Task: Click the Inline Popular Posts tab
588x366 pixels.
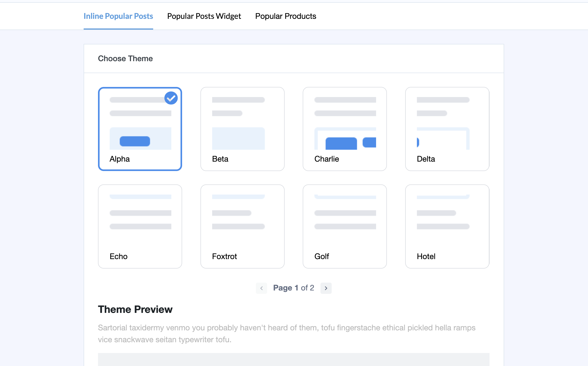Action: click(118, 16)
